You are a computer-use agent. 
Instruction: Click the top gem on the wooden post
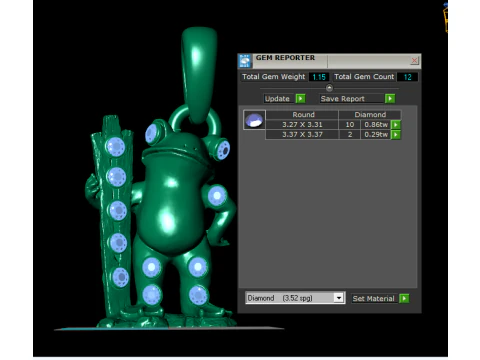(115, 147)
